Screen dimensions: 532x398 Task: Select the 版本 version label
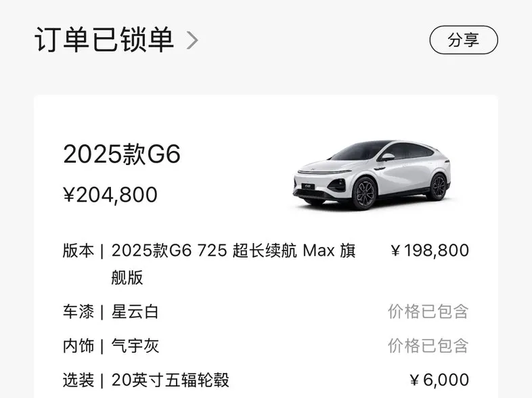79,250
